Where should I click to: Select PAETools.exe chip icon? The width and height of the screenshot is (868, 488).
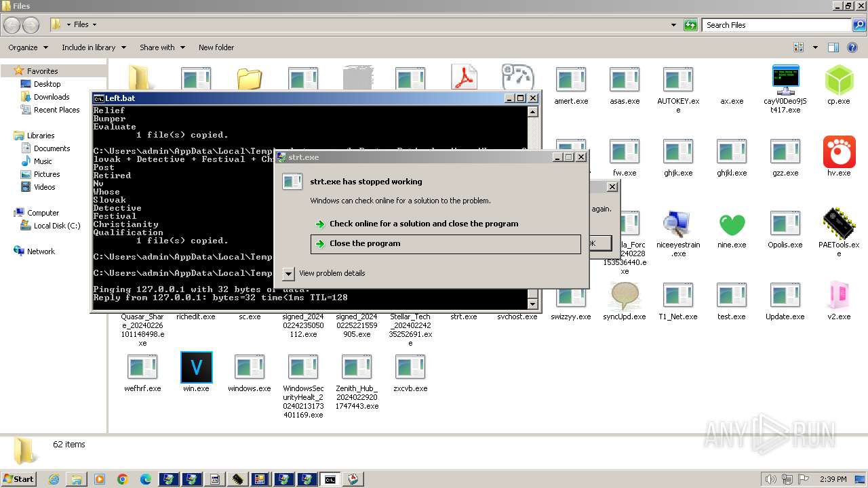[x=839, y=224]
